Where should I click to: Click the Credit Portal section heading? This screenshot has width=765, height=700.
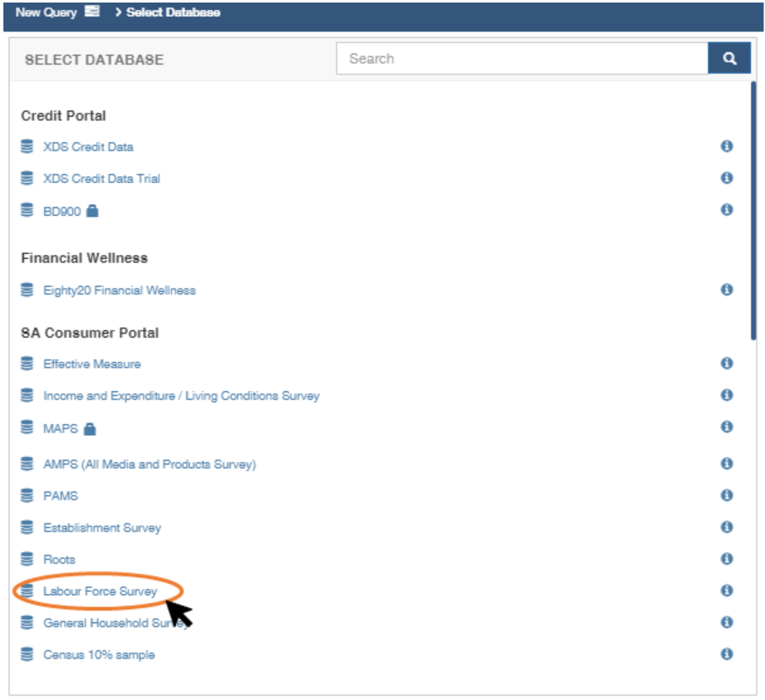(x=63, y=116)
